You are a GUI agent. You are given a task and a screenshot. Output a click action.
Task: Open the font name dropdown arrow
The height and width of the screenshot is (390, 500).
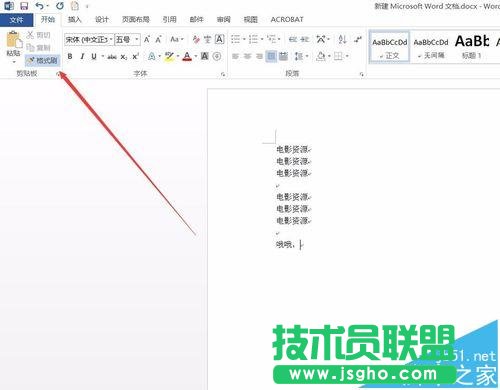pos(111,40)
